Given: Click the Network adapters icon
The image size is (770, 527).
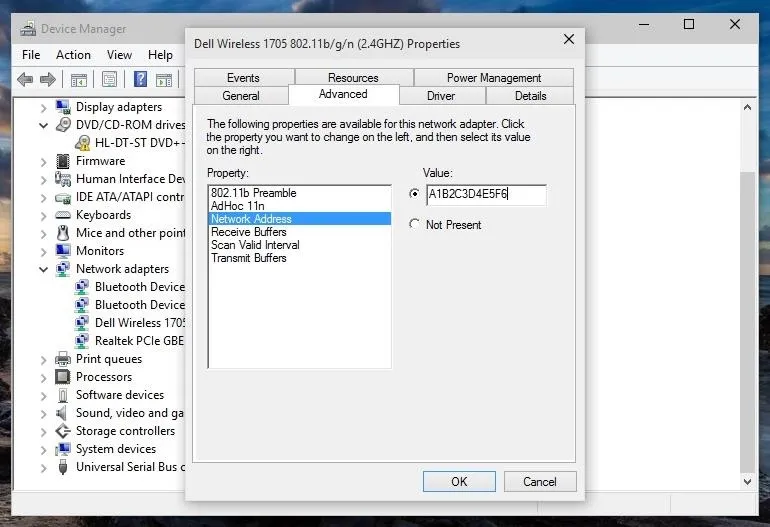Looking at the screenshot, I should 63,269.
